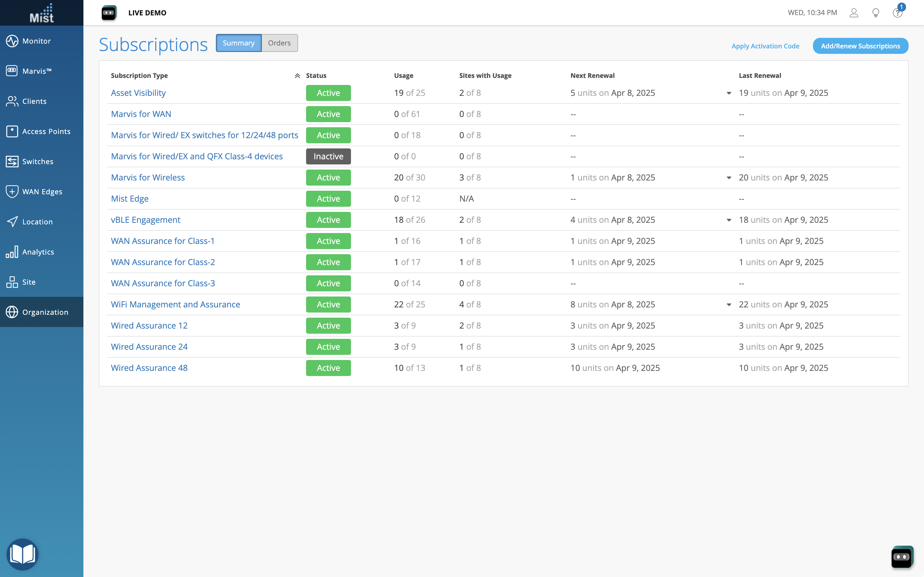924x577 pixels.
Task: Open the WAN Edges sidebar section
Action: [42, 192]
